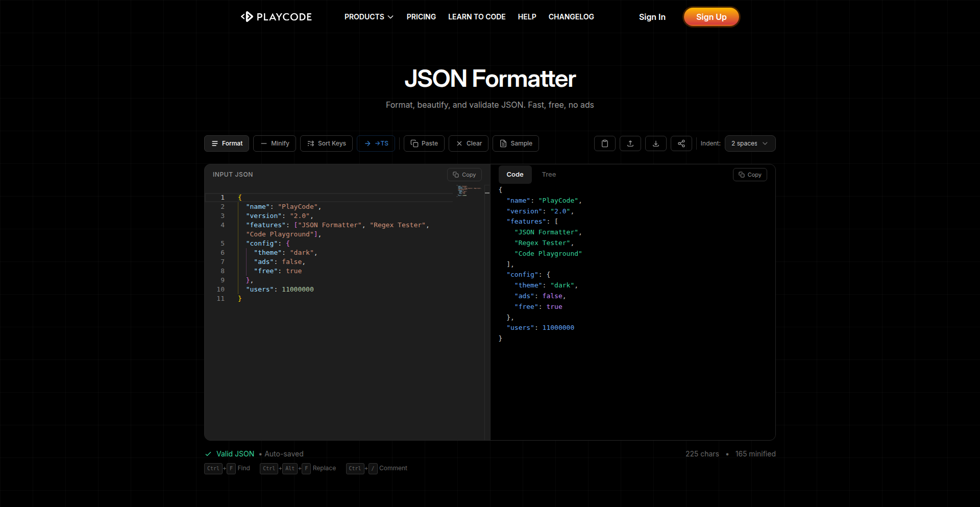Click the orange Sign Up button
The width and height of the screenshot is (980, 507).
[x=711, y=17]
